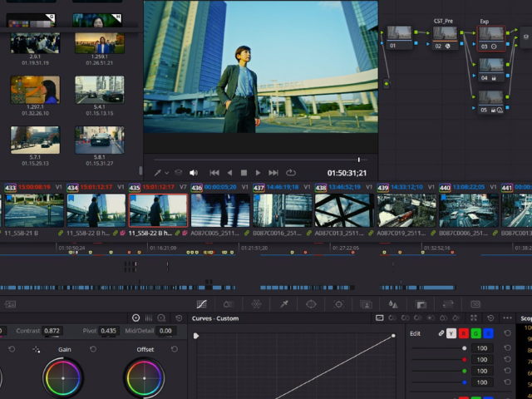Select node 03 Exp
This screenshot has height=399, width=532.
(491, 38)
